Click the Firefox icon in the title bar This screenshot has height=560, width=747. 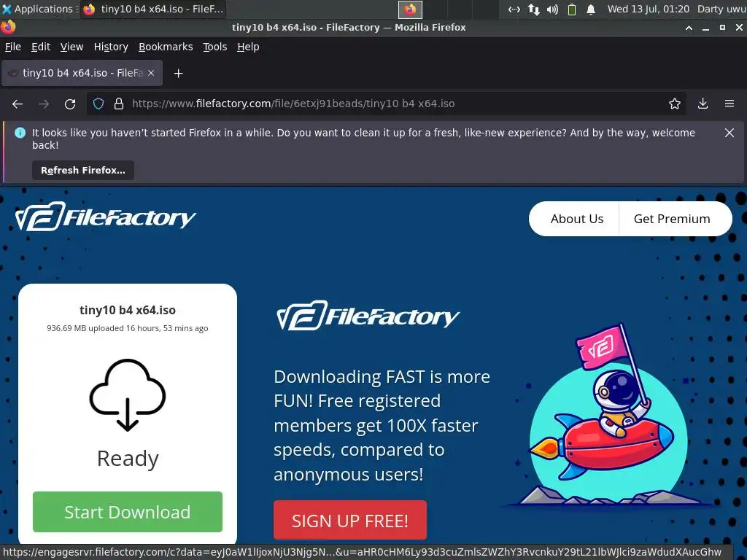click(x=8, y=27)
